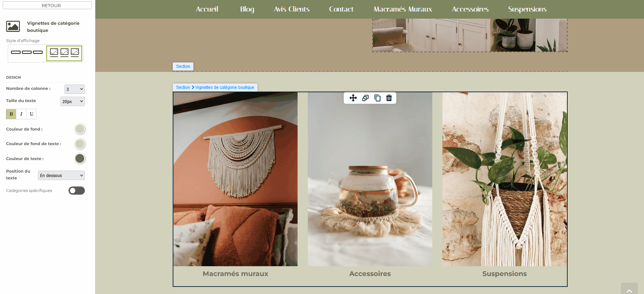Open the Position du texte dropdown
Image resolution: width=644 pixels, height=294 pixels.
pos(61,175)
